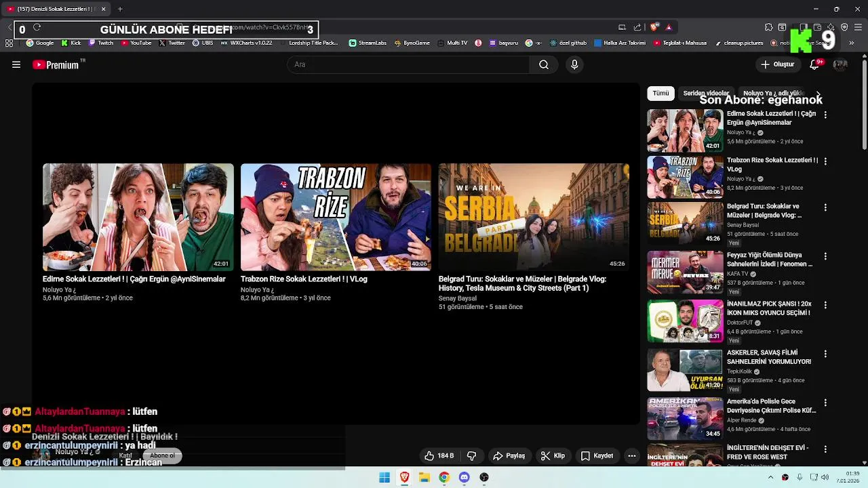Click the Klip button
This screenshot has width=868, height=488.
point(553,455)
